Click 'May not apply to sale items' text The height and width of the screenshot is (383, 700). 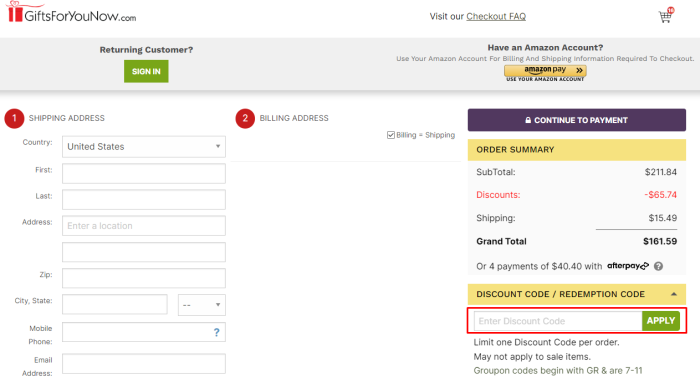click(x=532, y=357)
